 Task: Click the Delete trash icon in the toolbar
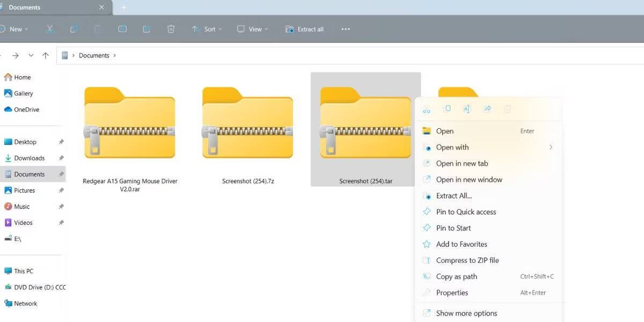[x=171, y=28]
